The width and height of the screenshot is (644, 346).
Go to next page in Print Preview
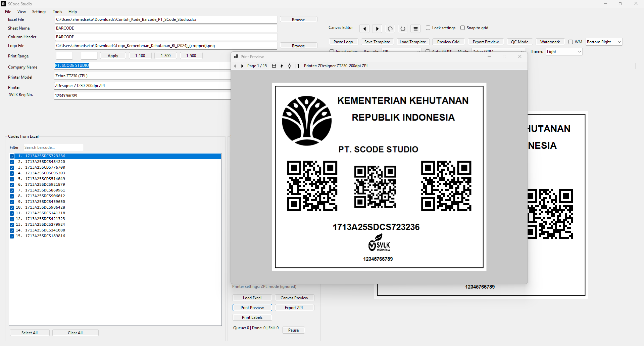pos(242,66)
